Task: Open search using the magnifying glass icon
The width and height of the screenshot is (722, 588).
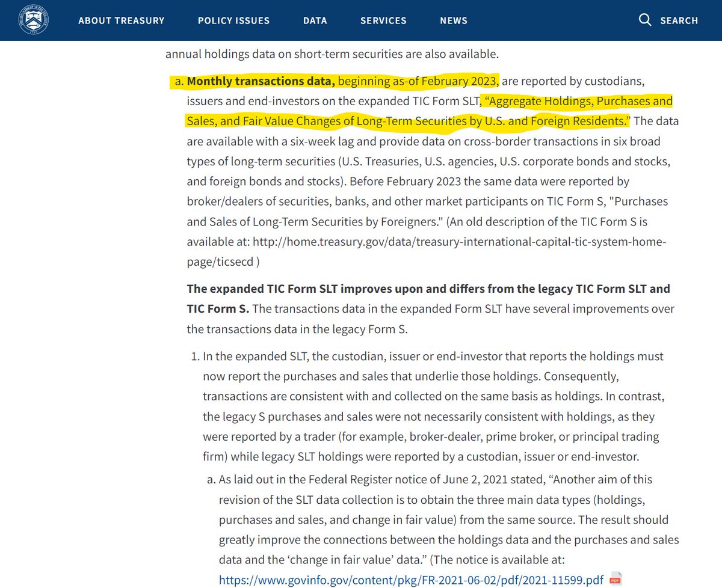Action: (644, 20)
